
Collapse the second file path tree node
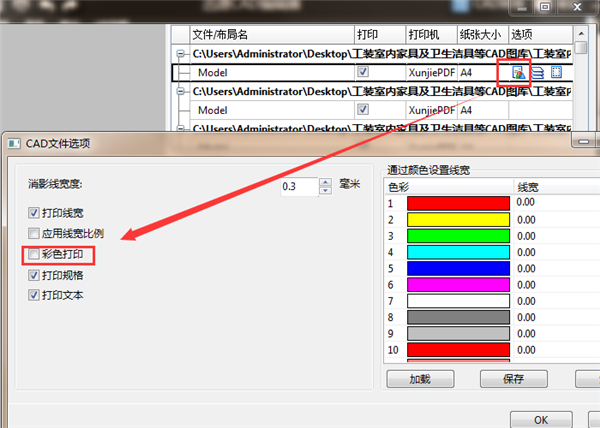click(180, 91)
